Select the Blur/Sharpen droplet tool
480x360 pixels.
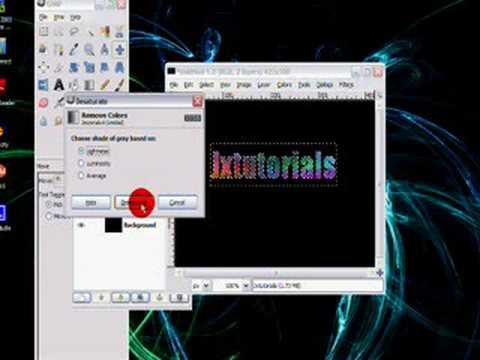point(44,121)
